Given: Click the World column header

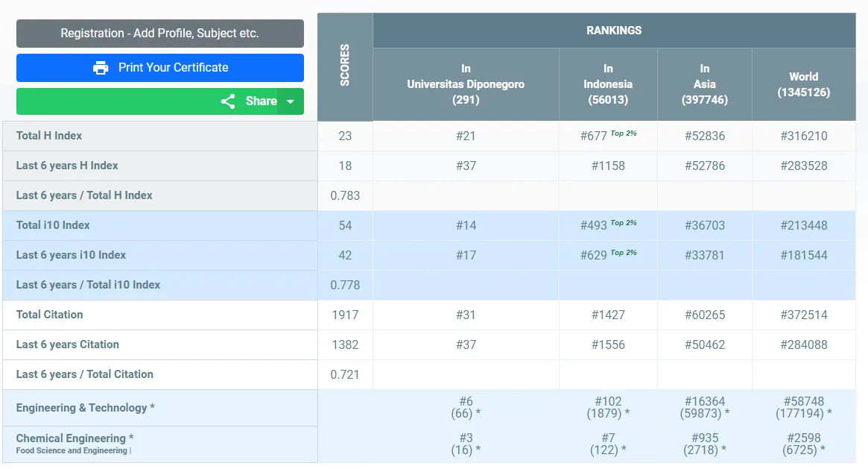Looking at the screenshot, I should [x=803, y=84].
